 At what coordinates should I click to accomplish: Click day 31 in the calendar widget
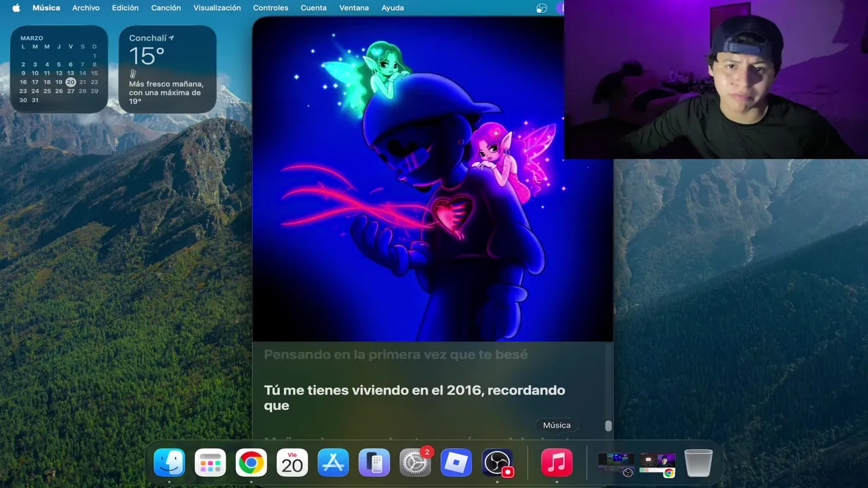pyautogui.click(x=35, y=100)
